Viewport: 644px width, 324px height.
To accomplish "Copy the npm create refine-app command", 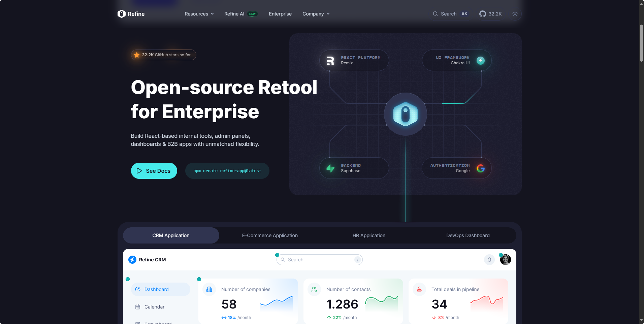I will tap(227, 171).
